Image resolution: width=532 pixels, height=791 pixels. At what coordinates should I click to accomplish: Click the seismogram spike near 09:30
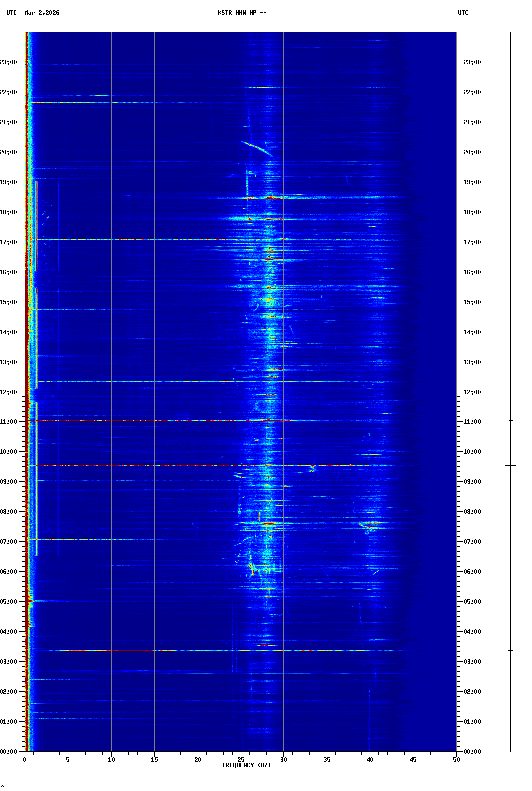(x=510, y=465)
